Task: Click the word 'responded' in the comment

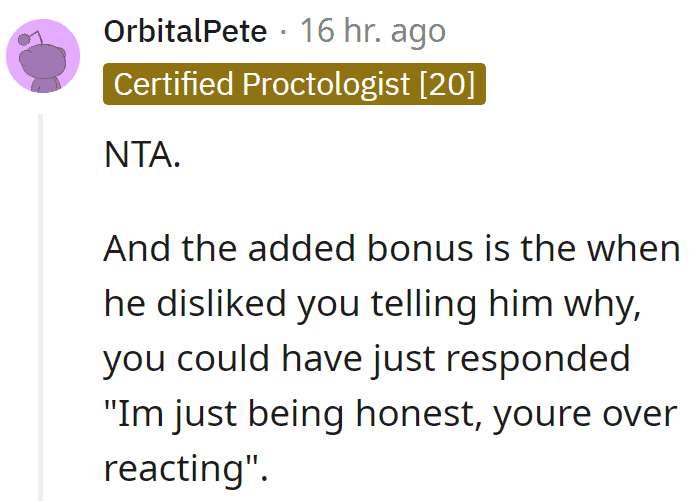Action: pos(538,359)
